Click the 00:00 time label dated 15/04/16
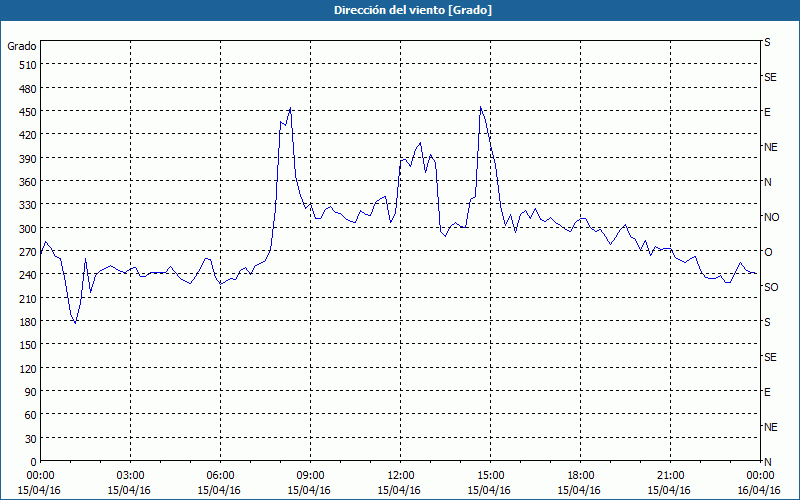This screenshot has width=800, height=500. [x=40, y=476]
